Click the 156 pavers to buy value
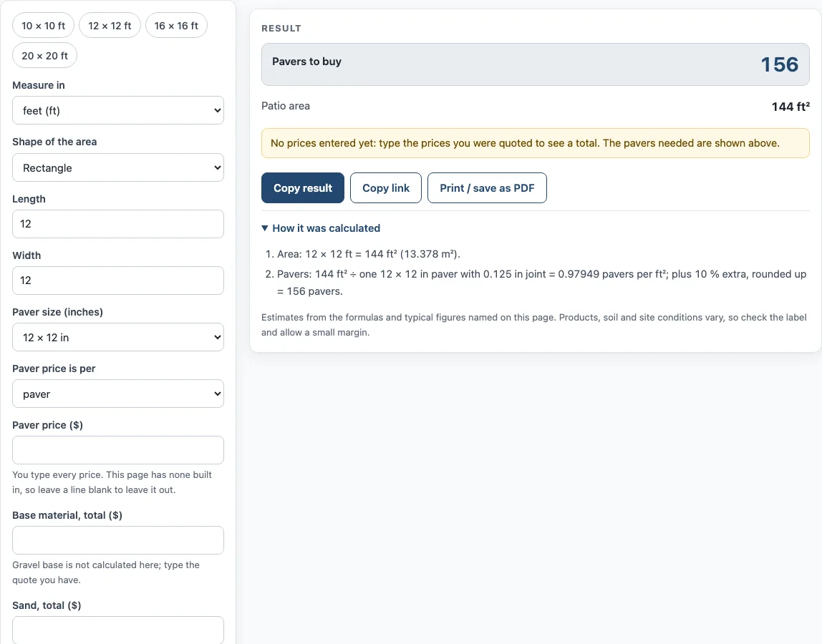The height and width of the screenshot is (644, 822). pyautogui.click(x=780, y=64)
